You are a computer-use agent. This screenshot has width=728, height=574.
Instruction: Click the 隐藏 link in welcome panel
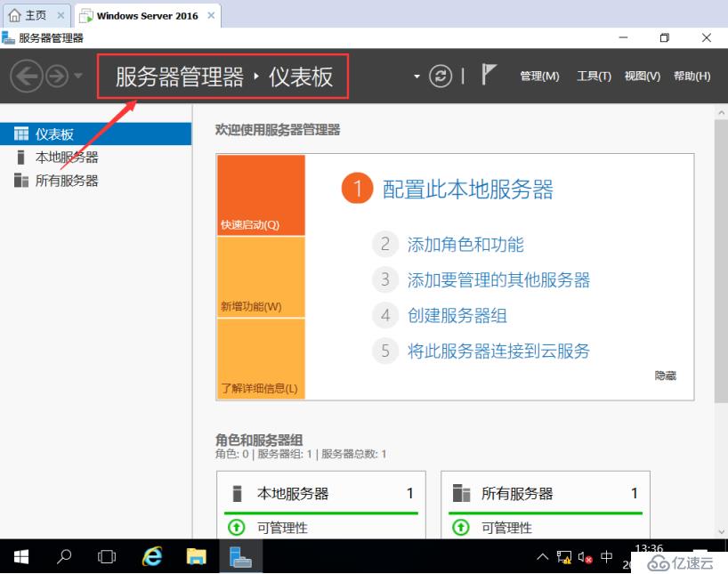pyautogui.click(x=666, y=376)
